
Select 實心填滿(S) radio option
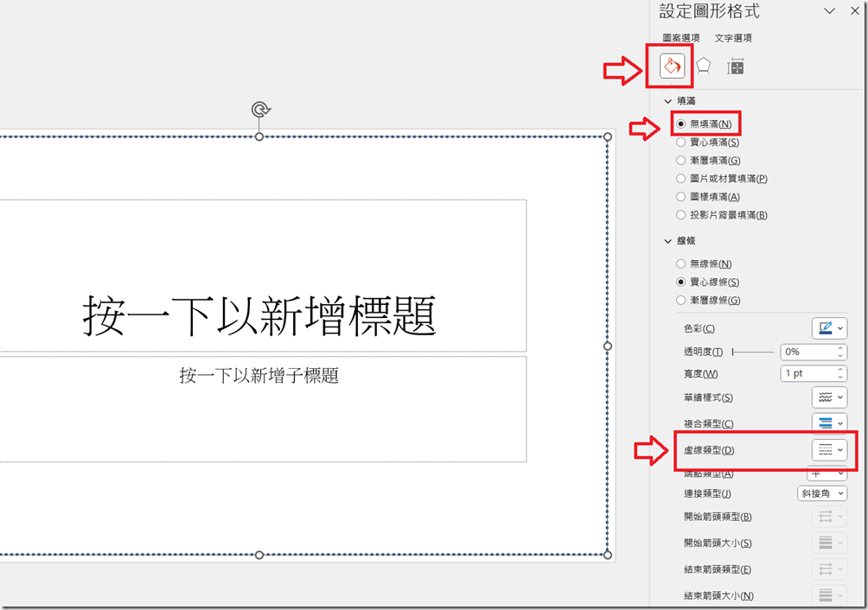click(708, 142)
